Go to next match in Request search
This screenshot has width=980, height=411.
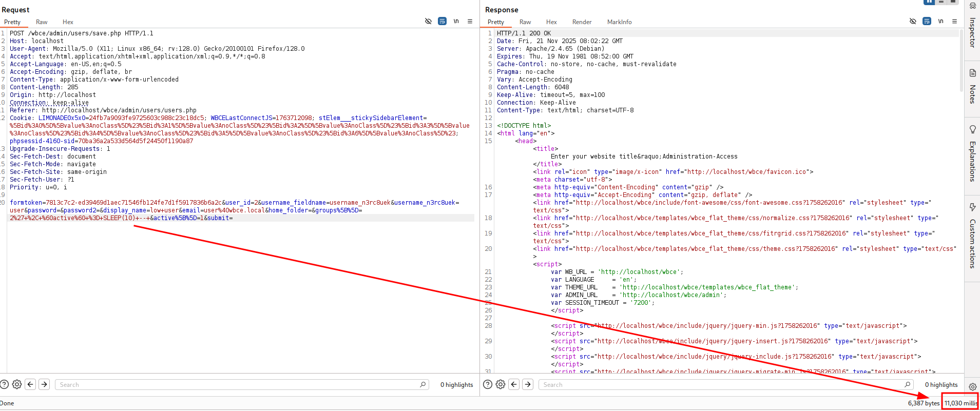pyautogui.click(x=44, y=384)
